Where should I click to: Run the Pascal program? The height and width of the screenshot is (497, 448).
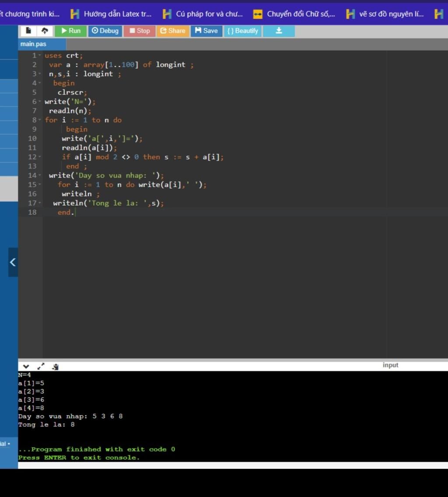71,31
